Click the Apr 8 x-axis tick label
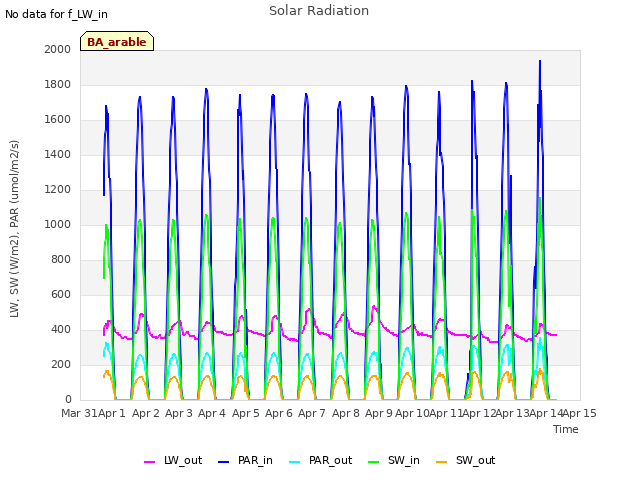This screenshot has width=640, height=480. tap(346, 413)
